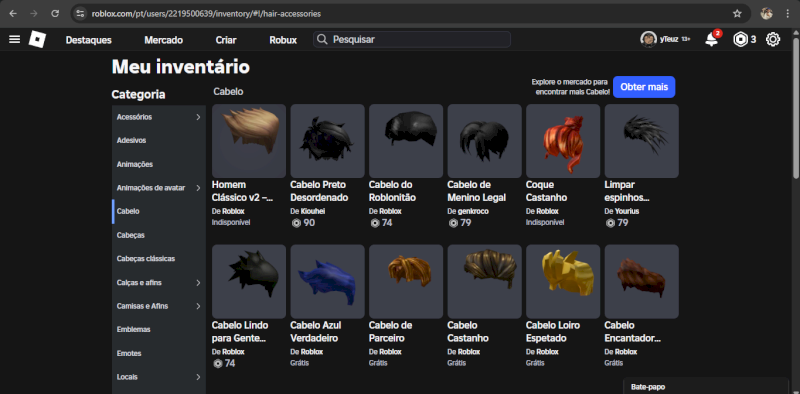Open Limpar espinhos hair thumbnail

click(642, 141)
